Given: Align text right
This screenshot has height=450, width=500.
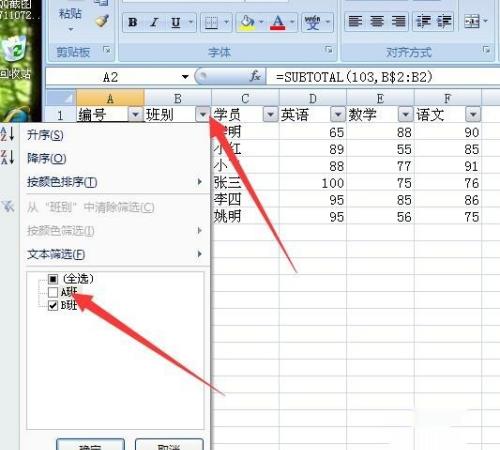Looking at the screenshot, I should 398,22.
